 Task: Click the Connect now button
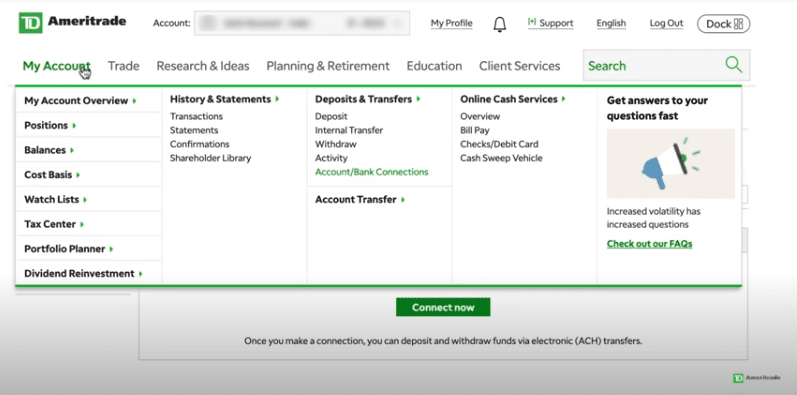point(443,307)
